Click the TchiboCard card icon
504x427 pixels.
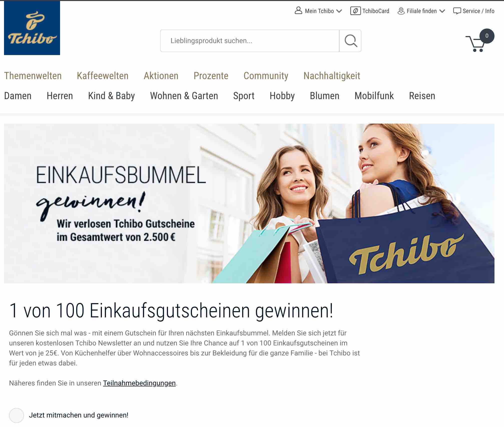coord(355,11)
